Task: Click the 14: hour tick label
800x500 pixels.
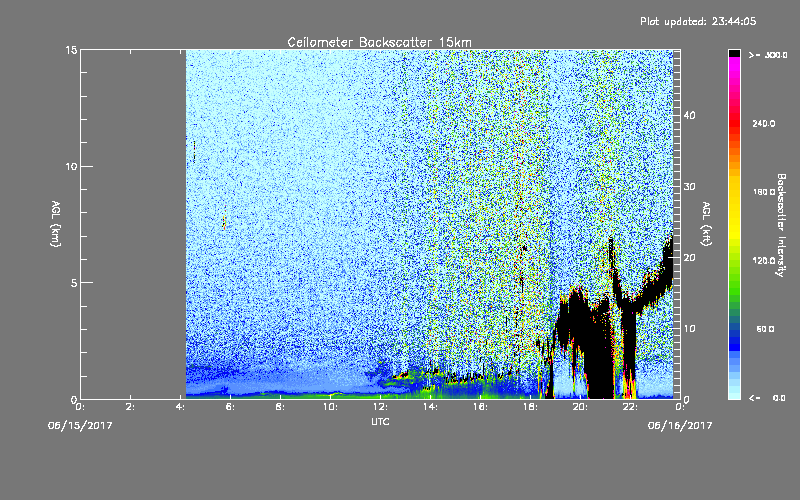Action: [x=430, y=407]
